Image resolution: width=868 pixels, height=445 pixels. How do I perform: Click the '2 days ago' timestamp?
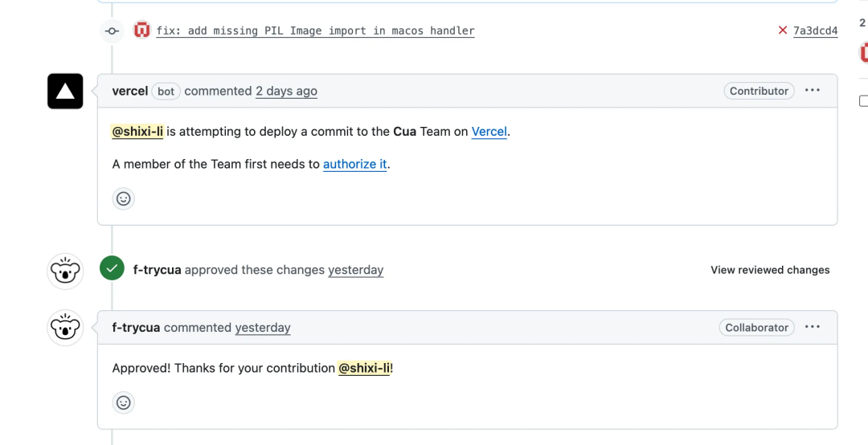click(x=286, y=91)
